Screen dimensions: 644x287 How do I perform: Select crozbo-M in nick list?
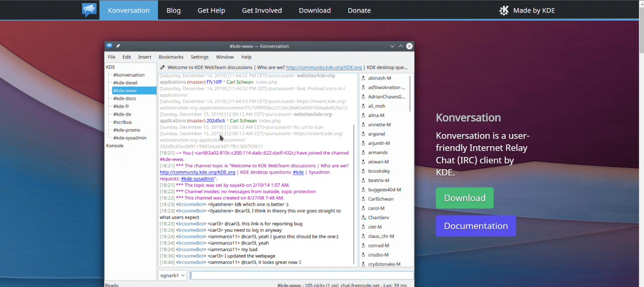pyautogui.click(x=378, y=255)
